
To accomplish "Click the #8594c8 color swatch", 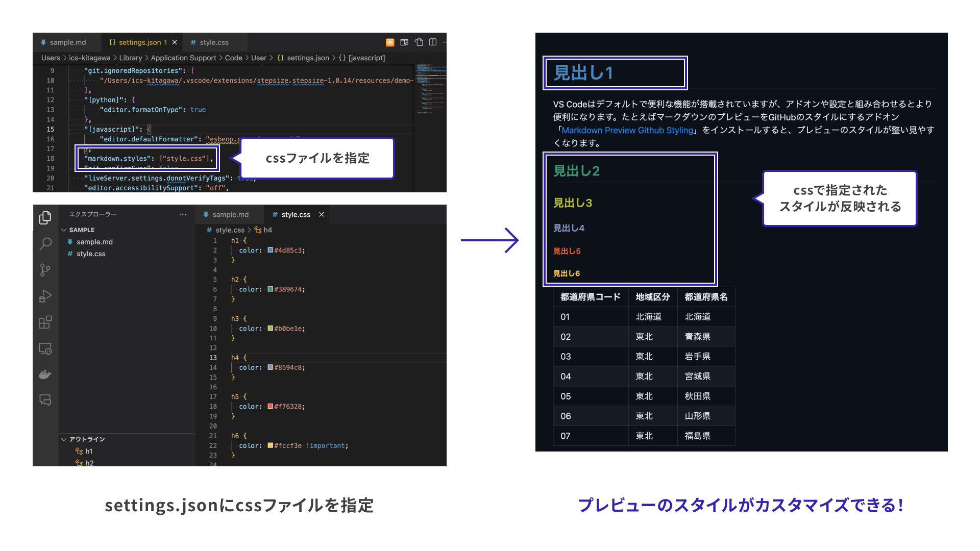I will (x=270, y=367).
